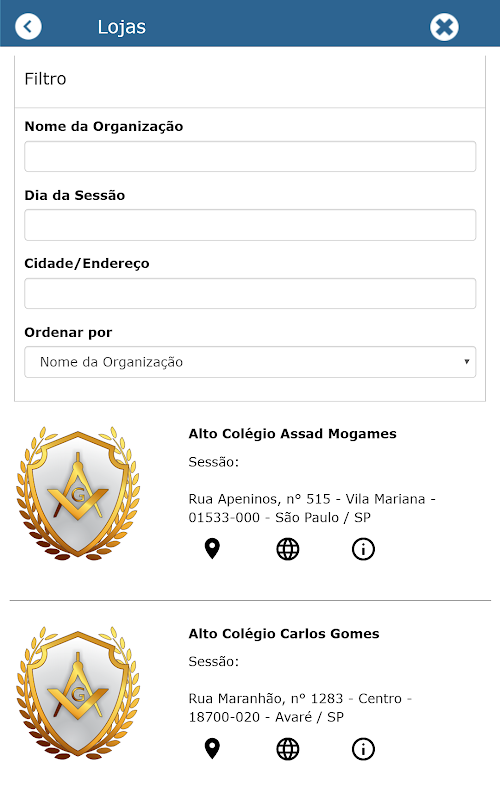Expand the Ordenar por dropdown
This screenshot has height=800, width=500.
pos(250,362)
